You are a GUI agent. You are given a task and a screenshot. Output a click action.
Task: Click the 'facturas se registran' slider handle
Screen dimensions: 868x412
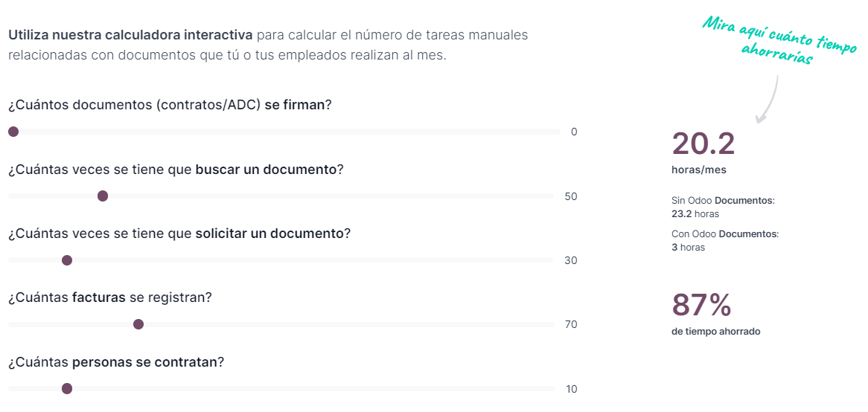(x=138, y=324)
